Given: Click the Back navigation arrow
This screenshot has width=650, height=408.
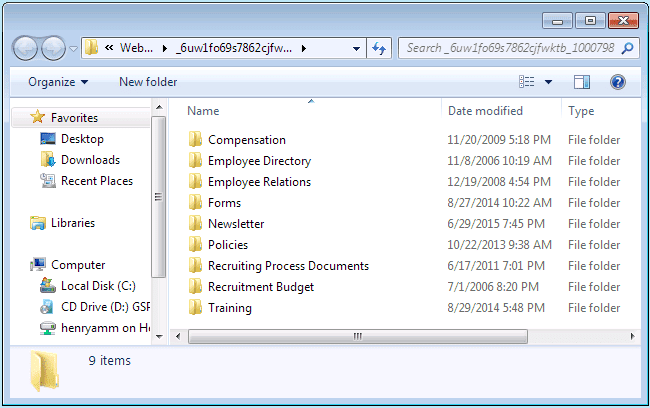Looking at the screenshot, I should (x=25, y=49).
